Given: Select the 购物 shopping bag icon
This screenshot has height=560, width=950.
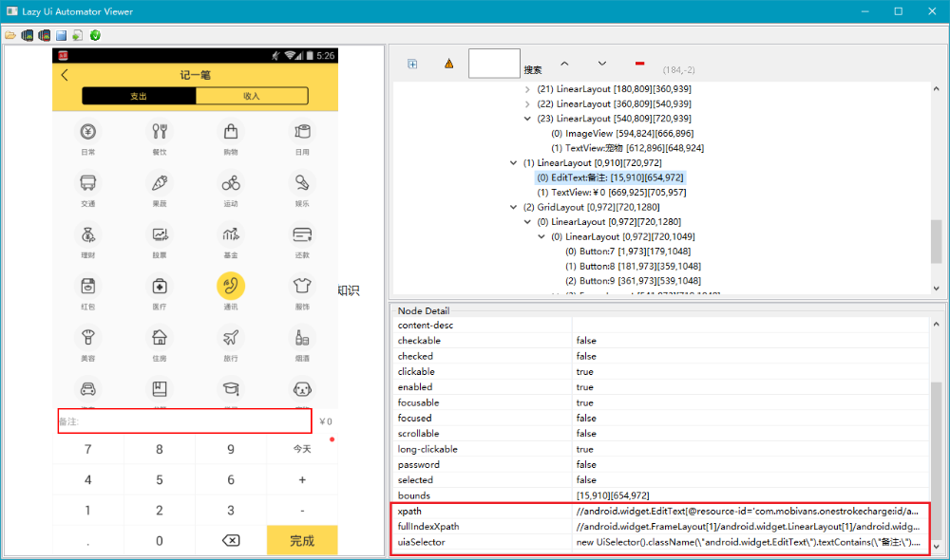Looking at the screenshot, I should [231, 132].
